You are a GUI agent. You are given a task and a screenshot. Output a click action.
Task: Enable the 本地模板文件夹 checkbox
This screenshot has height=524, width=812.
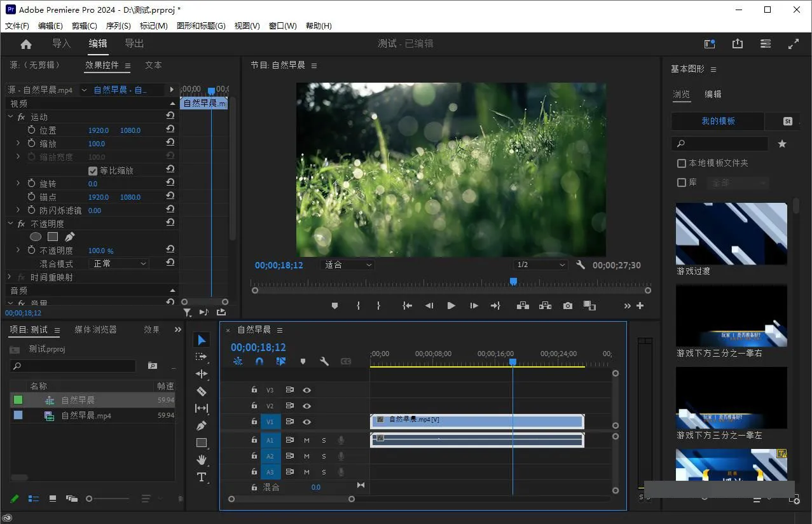(682, 163)
